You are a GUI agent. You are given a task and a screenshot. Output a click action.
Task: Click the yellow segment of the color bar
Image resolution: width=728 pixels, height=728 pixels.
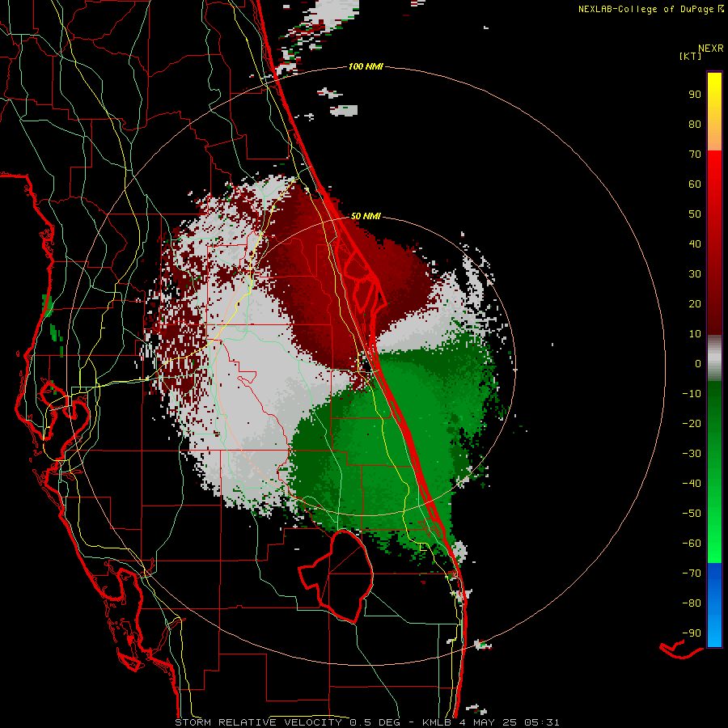714,112
